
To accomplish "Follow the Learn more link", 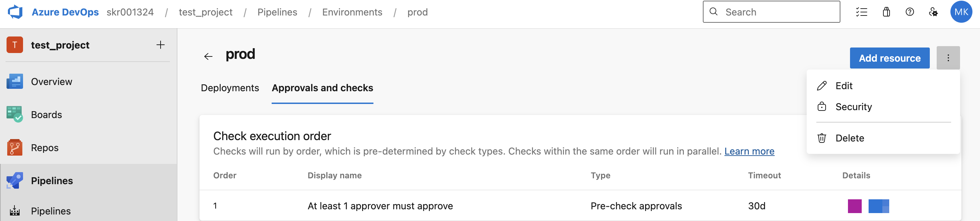I will coord(749,151).
